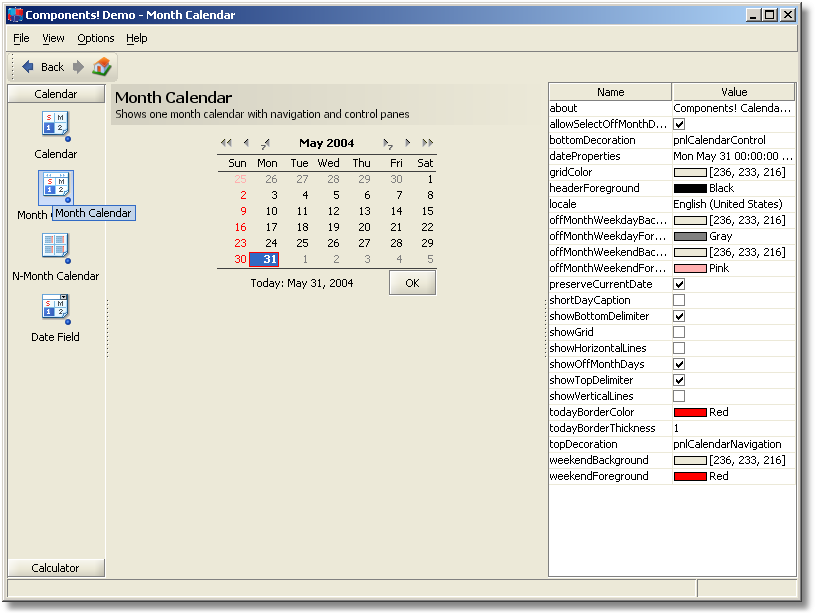Edit the todayBorderThickness value 1
The height and width of the screenshot is (616, 816).
pyautogui.click(x=734, y=428)
